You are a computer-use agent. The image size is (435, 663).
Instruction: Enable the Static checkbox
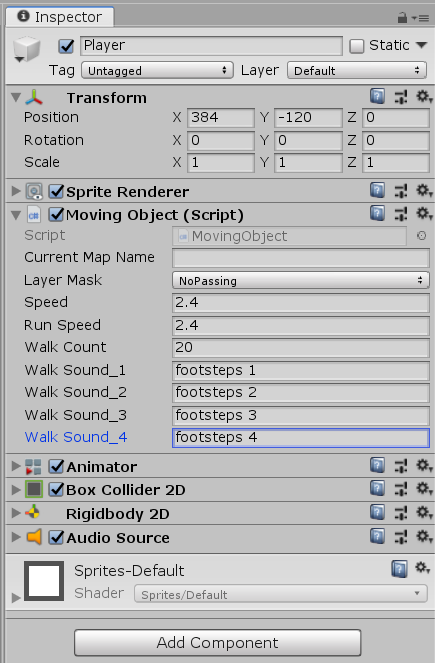click(356, 46)
